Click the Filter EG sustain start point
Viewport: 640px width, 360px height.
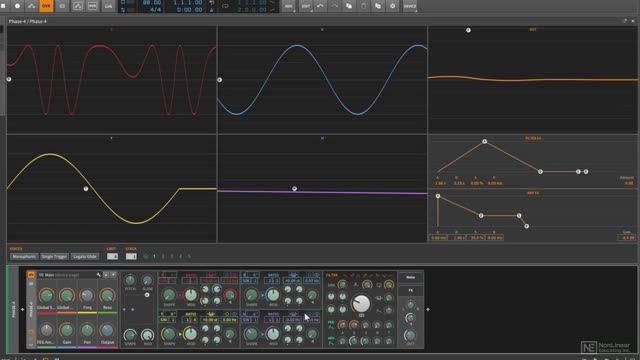[x=540, y=172]
